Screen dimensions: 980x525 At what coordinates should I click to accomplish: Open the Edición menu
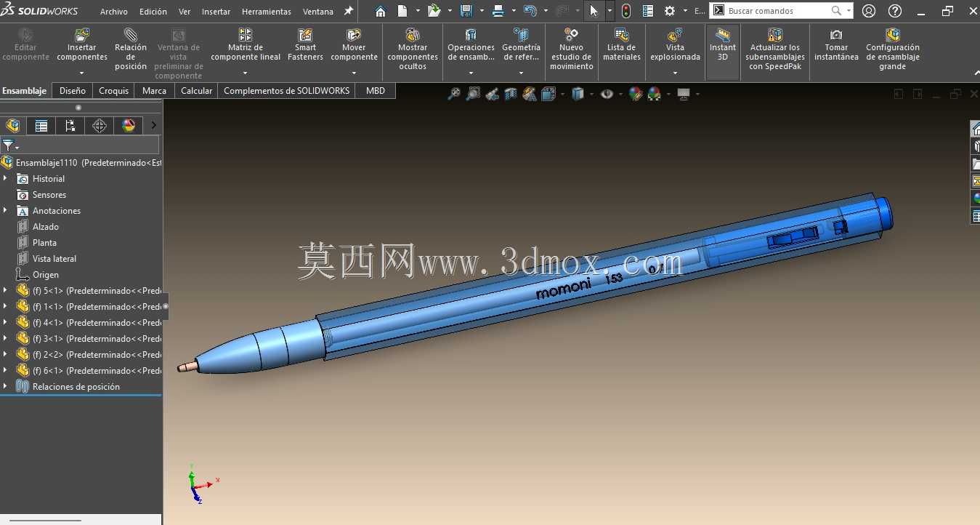click(153, 12)
